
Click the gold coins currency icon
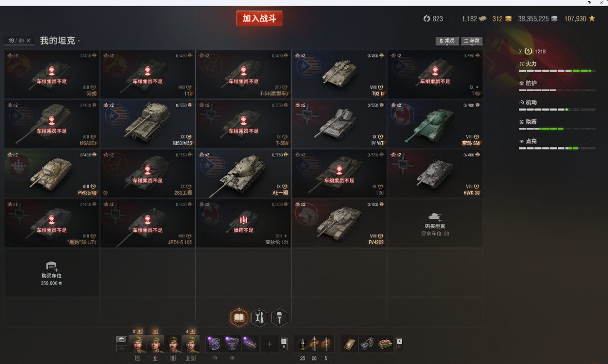click(508, 19)
